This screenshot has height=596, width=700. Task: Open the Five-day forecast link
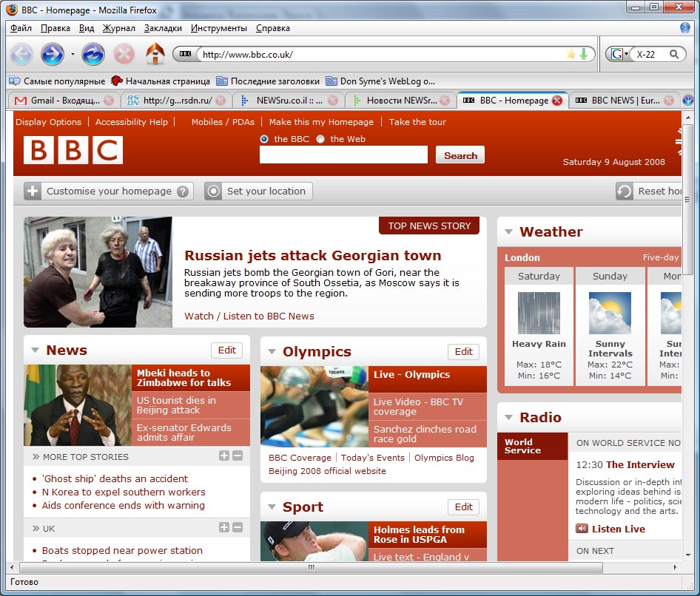point(662,257)
